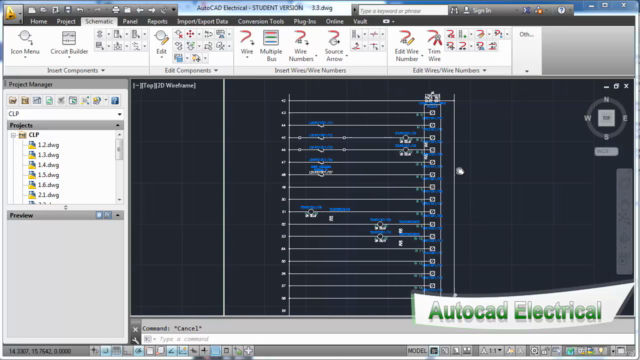
Task: Collapse the CLP project tree node
Action: point(13,135)
